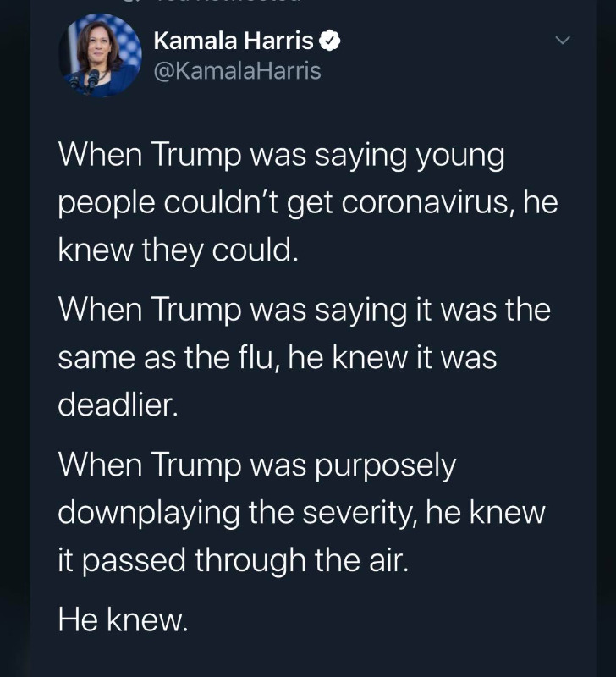The height and width of the screenshot is (677, 616).
Task: Click the final line "He knew."
Action: 122,622
